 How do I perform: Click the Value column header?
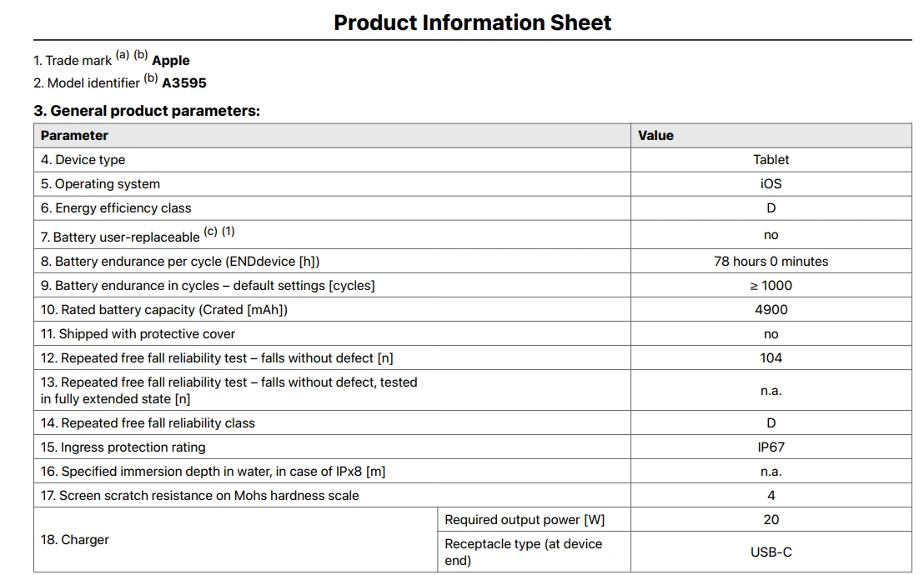tap(655, 136)
